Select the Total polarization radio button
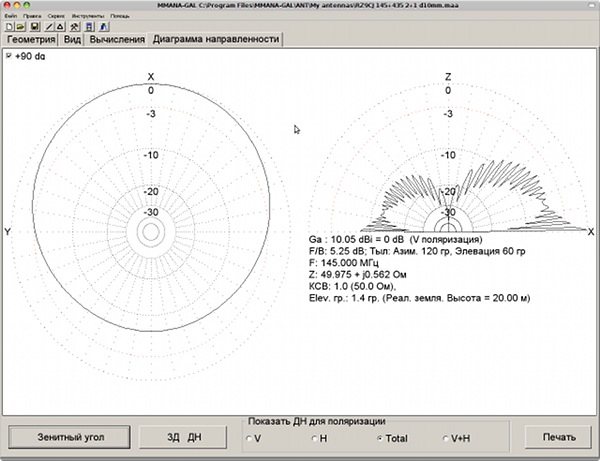This screenshot has width=600, height=461. click(x=379, y=438)
